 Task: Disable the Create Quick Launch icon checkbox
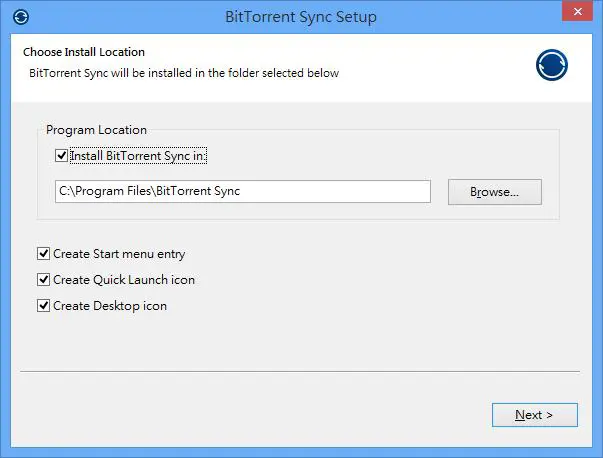43,280
